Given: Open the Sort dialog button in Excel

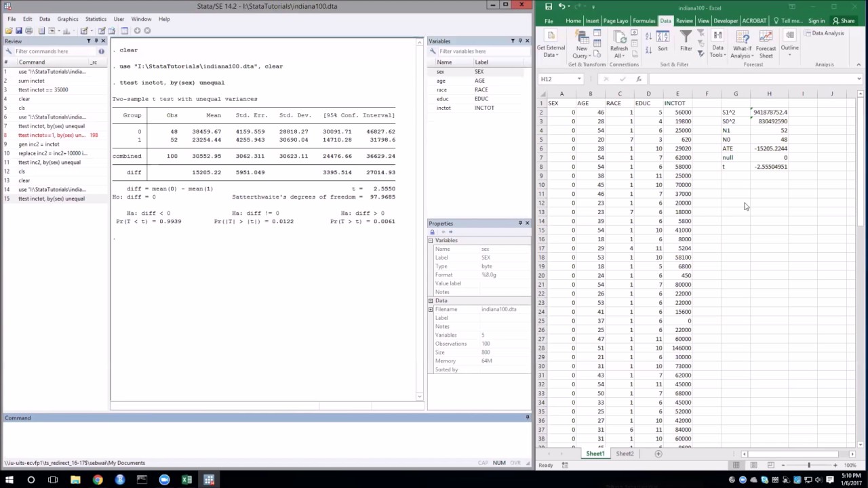Looking at the screenshot, I should (663, 42).
